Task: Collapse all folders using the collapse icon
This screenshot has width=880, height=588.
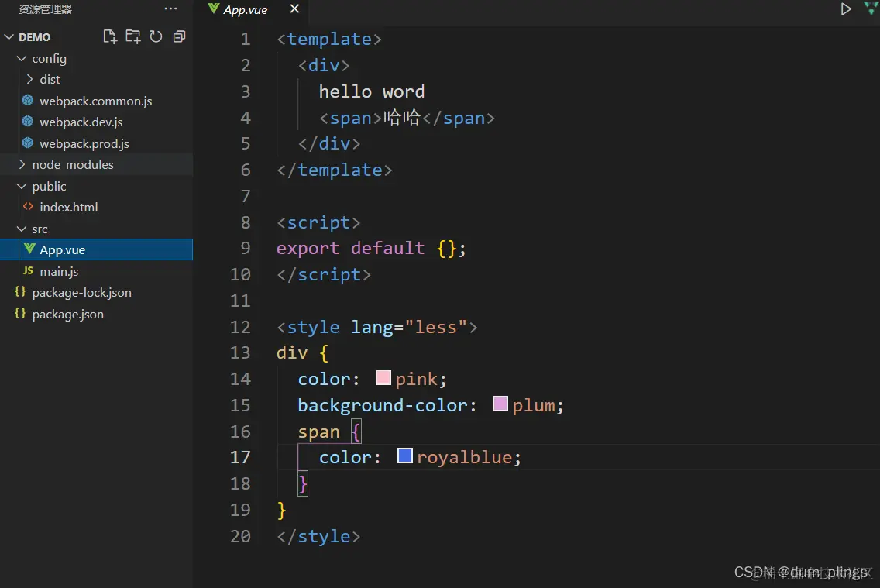Action: (179, 36)
